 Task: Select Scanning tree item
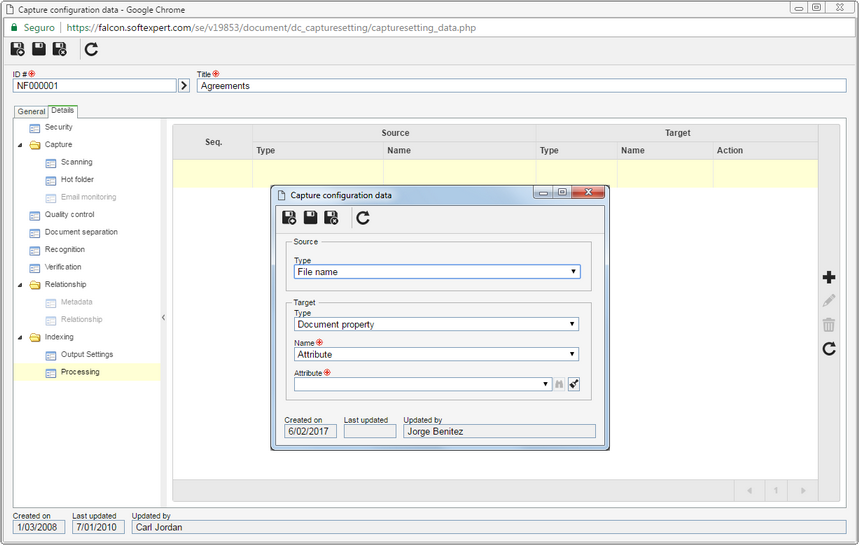click(77, 162)
